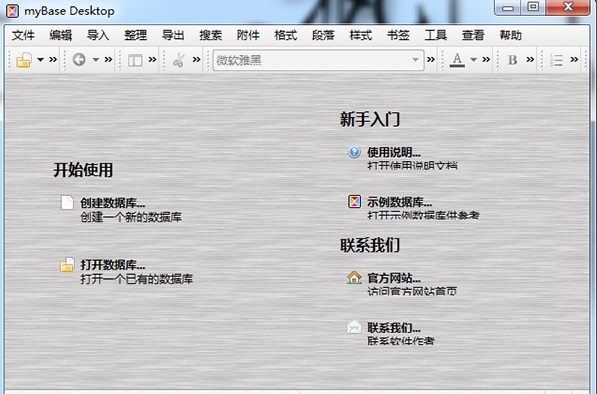Open the 格式 menu
Image resolution: width=597 pixels, height=394 pixels.
point(286,35)
